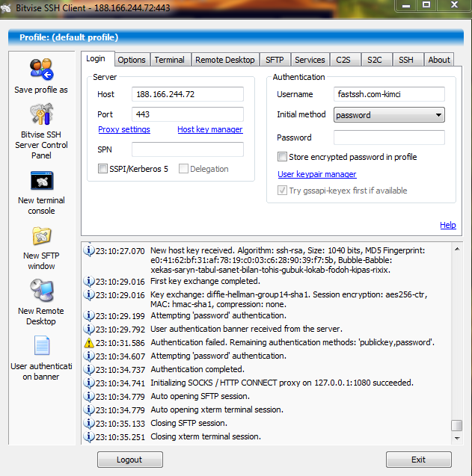
Task: Toggle the Delegation checkbox
Action: [183, 168]
